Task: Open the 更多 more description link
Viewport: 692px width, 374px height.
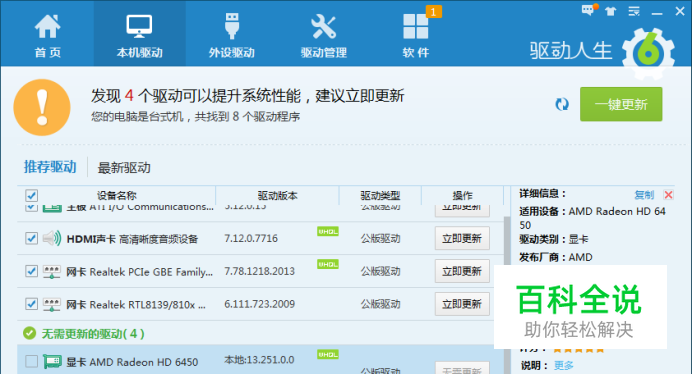Action: tap(564, 366)
